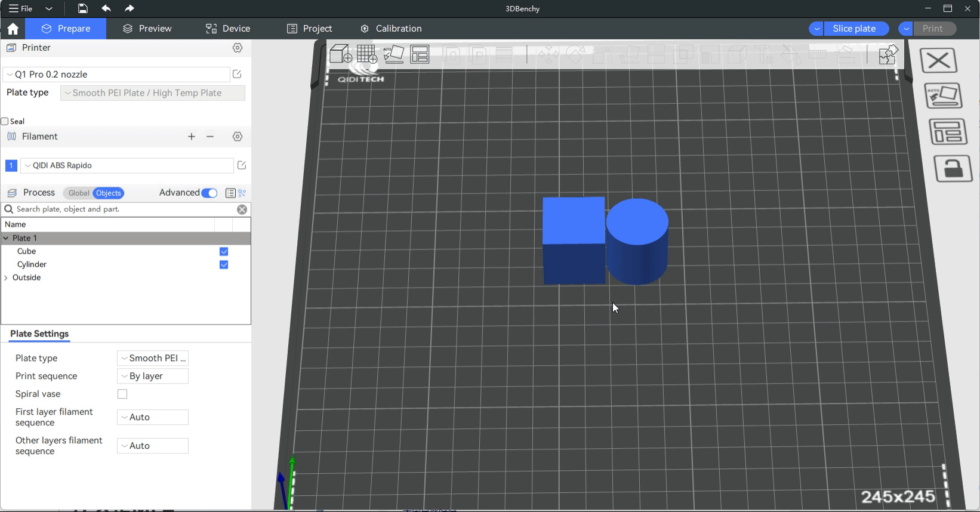980x512 pixels.
Task: Select the Global process button
Action: point(78,193)
